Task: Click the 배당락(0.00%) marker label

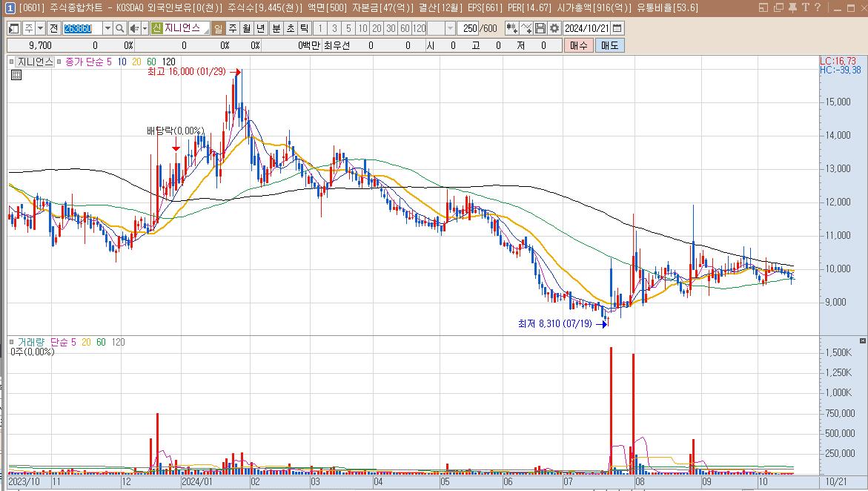Action: [176, 131]
